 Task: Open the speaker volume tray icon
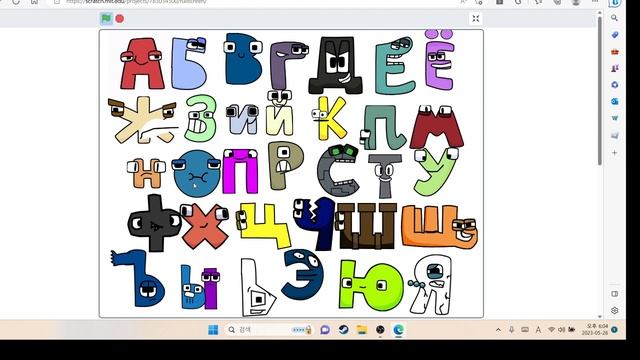tap(562, 330)
